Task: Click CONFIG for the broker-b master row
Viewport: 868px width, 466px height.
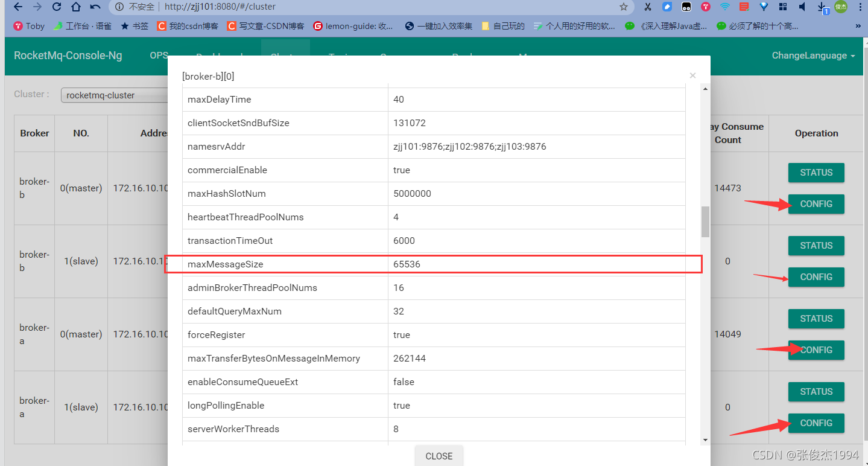Action: click(816, 204)
